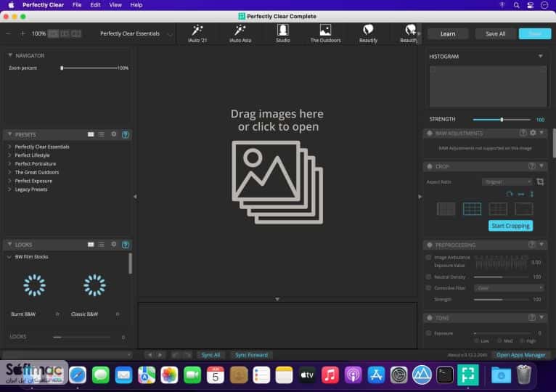Expand the Perfectly Clear Essentials preset group
The height and width of the screenshot is (392, 556).
point(9,147)
